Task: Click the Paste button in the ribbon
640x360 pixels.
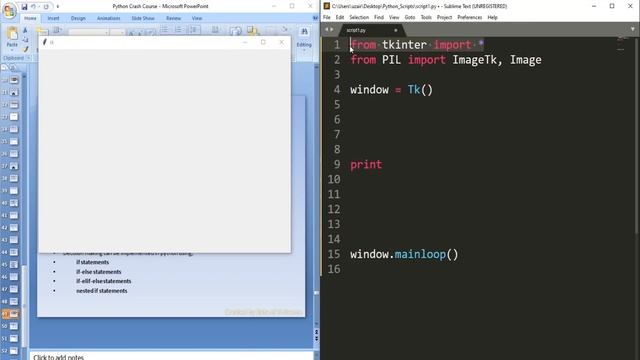Action: (12, 38)
